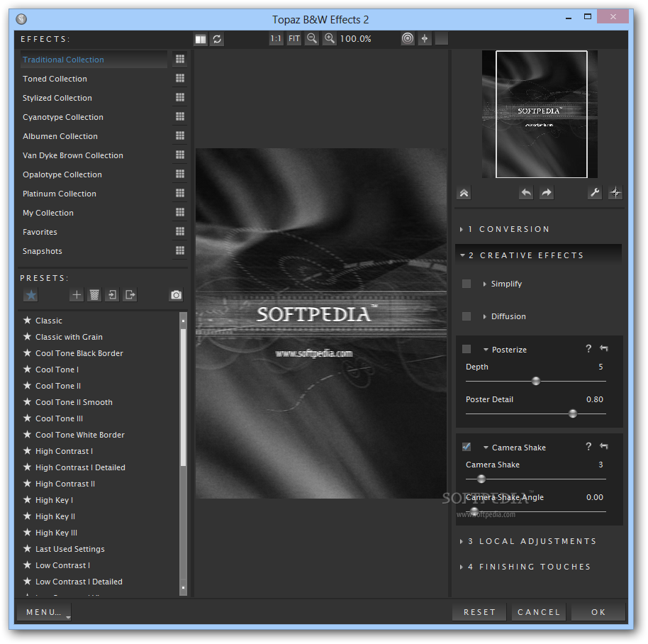648x644 pixels.
Task: Select the High Contrast II preset
Action: tap(65, 484)
